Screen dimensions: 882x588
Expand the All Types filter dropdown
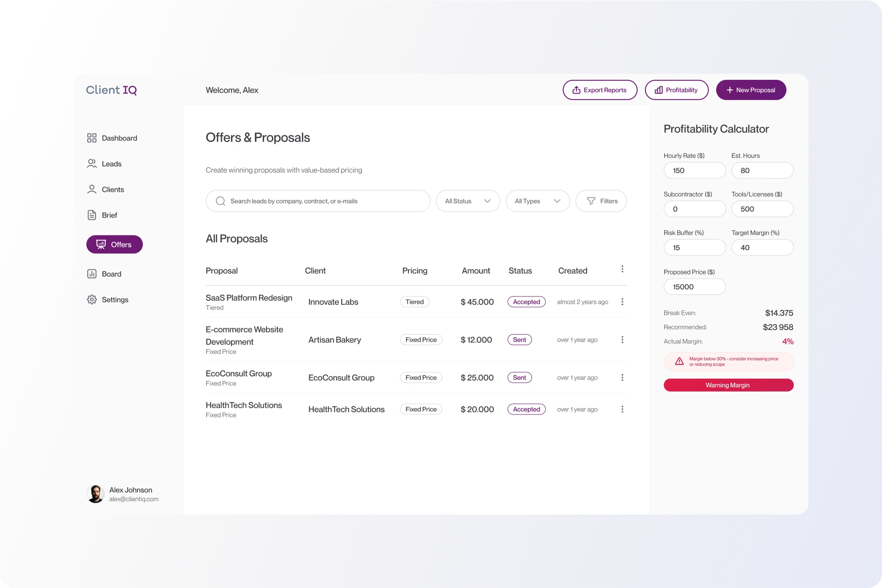537,201
